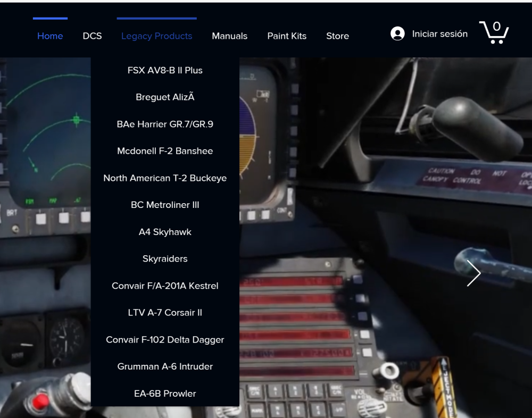This screenshot has width=532, height=418.
Task: Select North American T-2 Buckeye
Action: click(x=165, y=178)
